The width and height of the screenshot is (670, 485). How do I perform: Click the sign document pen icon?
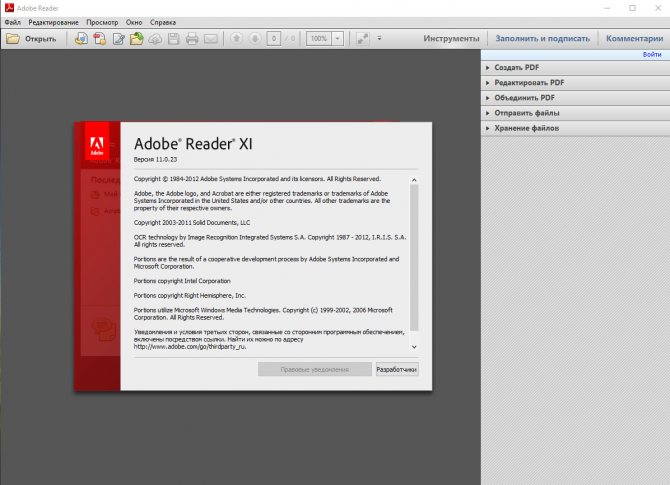tap(118, 39)
